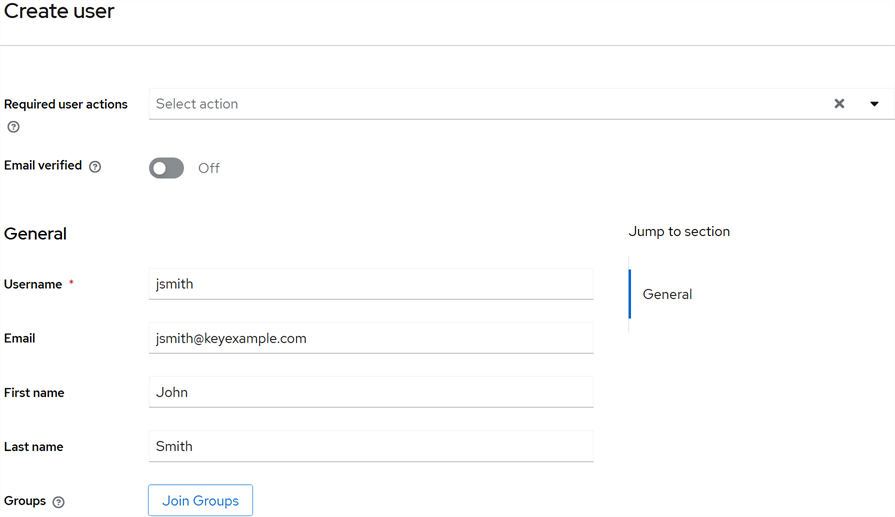Focus the Username field containing jsmith
The image size is (895, 517).
click(370, 284)
